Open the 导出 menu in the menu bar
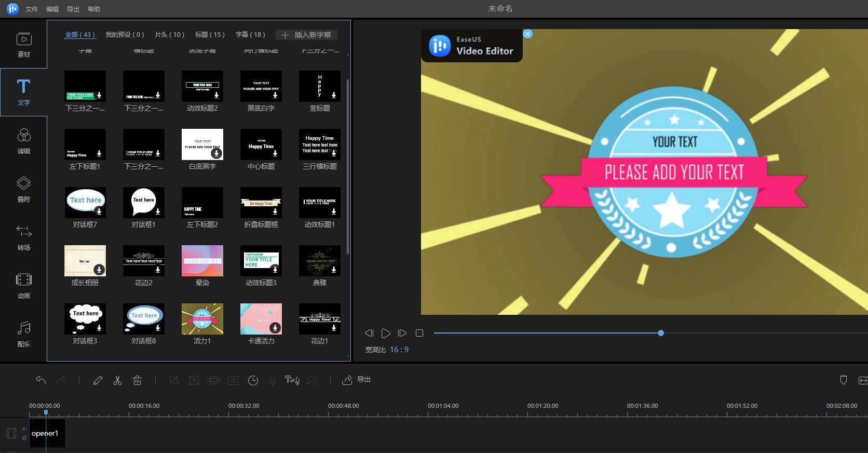The width and height of the screenshot is (868, 453). coord(73,9)
